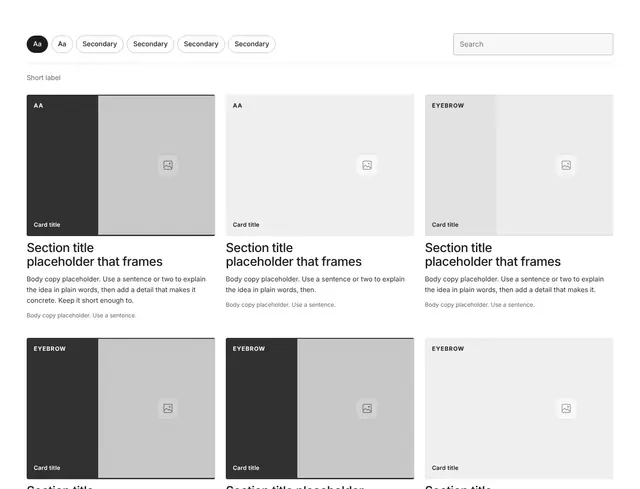This screenshot has height=489, width=640.
Task: Click the AA eyebrow on the light card
Action: 238,106
